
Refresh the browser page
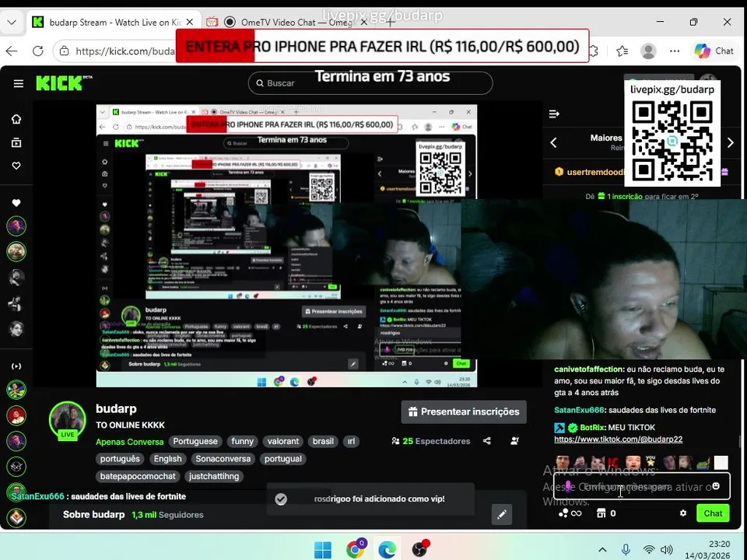(37, 51)
